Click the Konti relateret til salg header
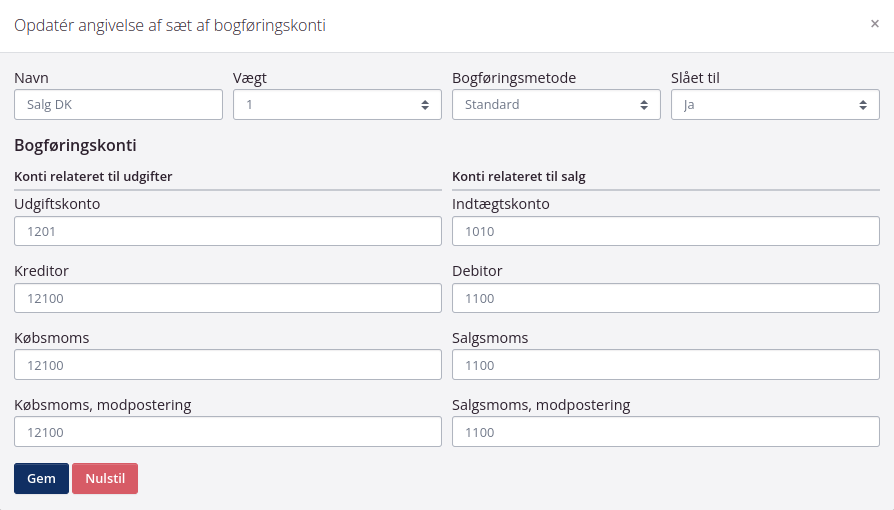The image size is (894, 510). (519, 176)
